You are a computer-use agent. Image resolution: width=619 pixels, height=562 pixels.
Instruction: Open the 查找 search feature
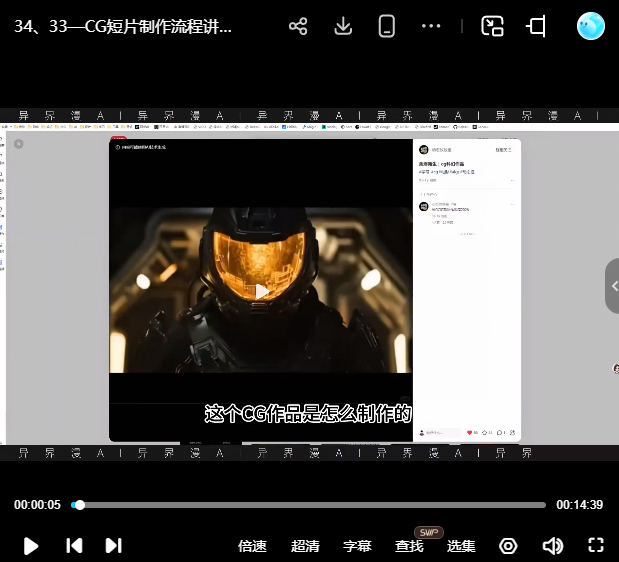pyautogui.click(x=409, y=546)
